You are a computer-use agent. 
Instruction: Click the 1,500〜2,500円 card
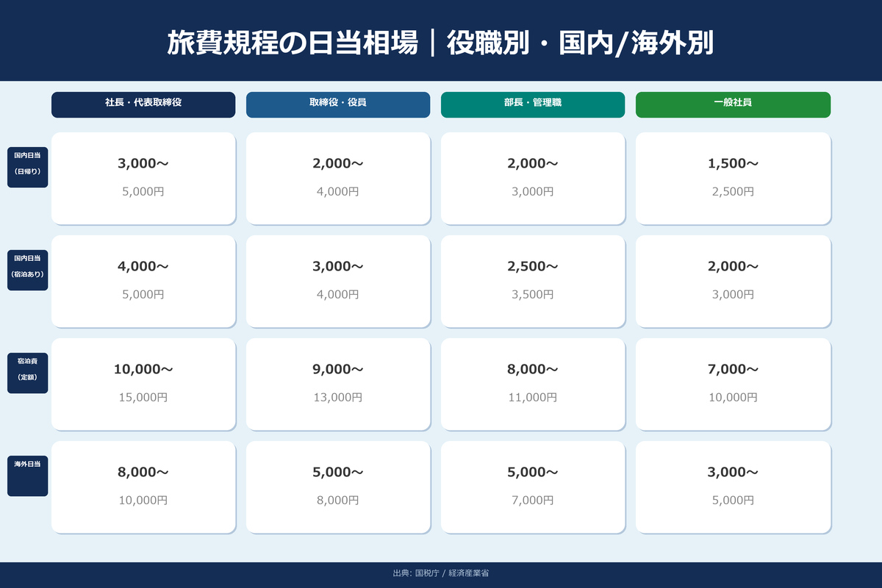[733, 178]
